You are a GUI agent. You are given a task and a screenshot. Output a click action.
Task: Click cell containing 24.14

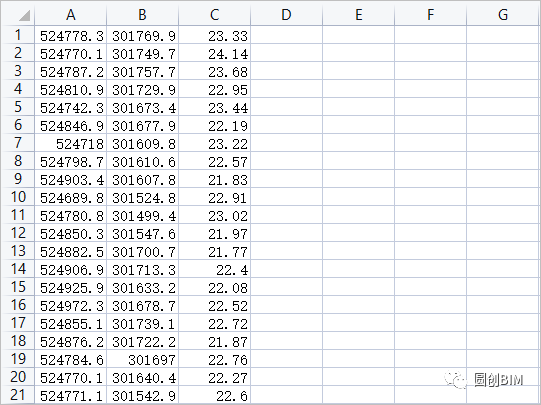215,53
